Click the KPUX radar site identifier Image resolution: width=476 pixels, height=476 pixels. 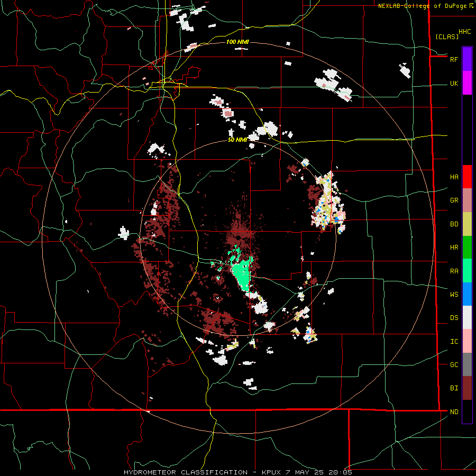click(x=271, y=472)
